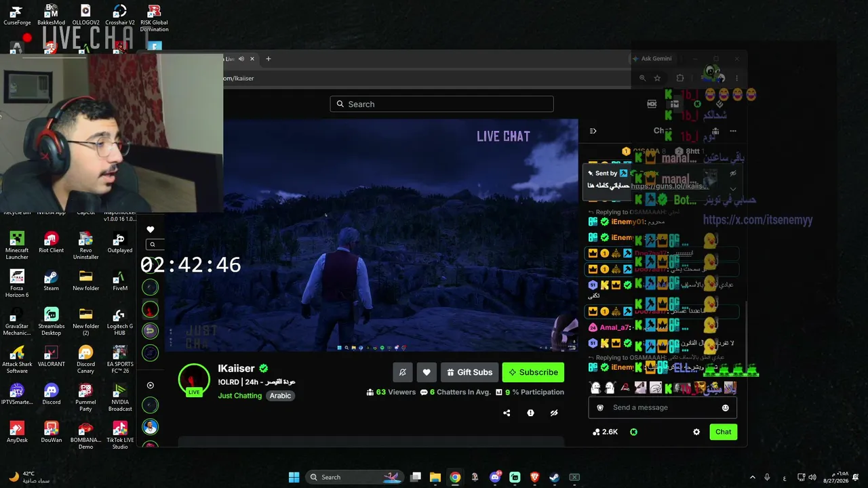Image resolution: width=868 pixels, height=488 pixels.
Task: Launch Minecraft Launcher from the desktop
Action: (17, 245)
